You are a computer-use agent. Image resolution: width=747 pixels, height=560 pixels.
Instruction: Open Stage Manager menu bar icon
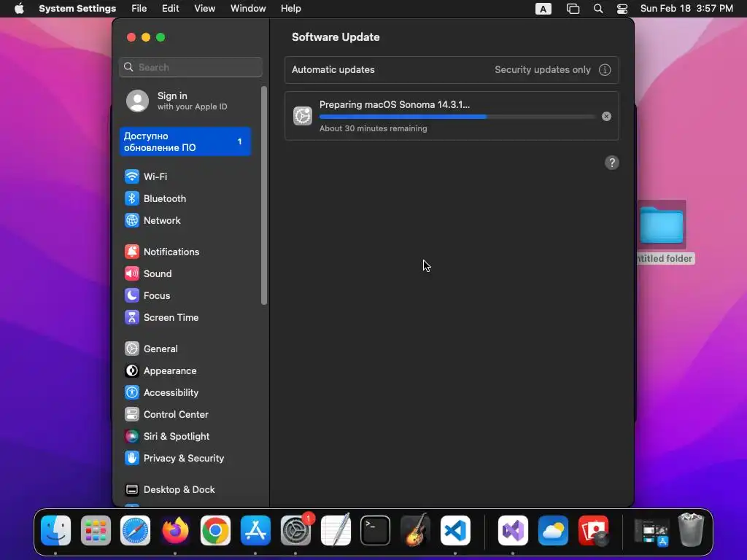[573, 9]
